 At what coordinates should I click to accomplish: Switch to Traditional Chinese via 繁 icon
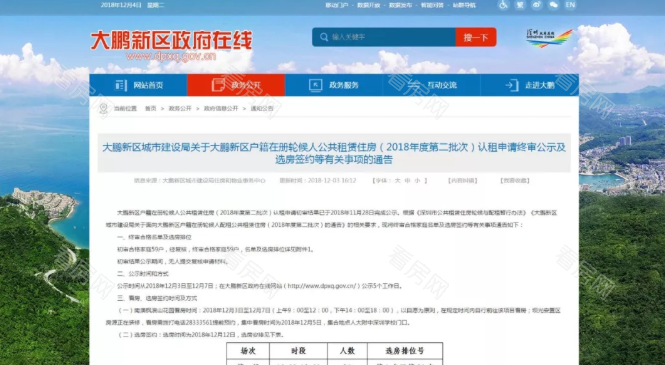point(520,5)
